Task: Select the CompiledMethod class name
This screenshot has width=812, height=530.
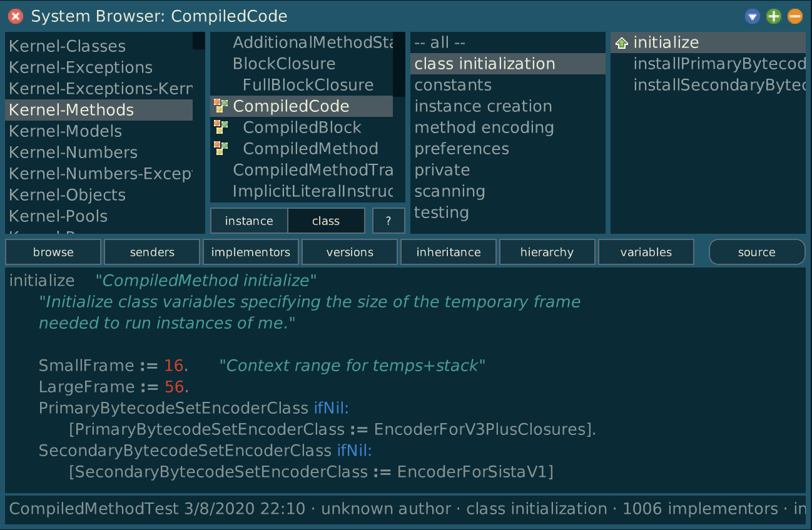Action: pos(310,149)
